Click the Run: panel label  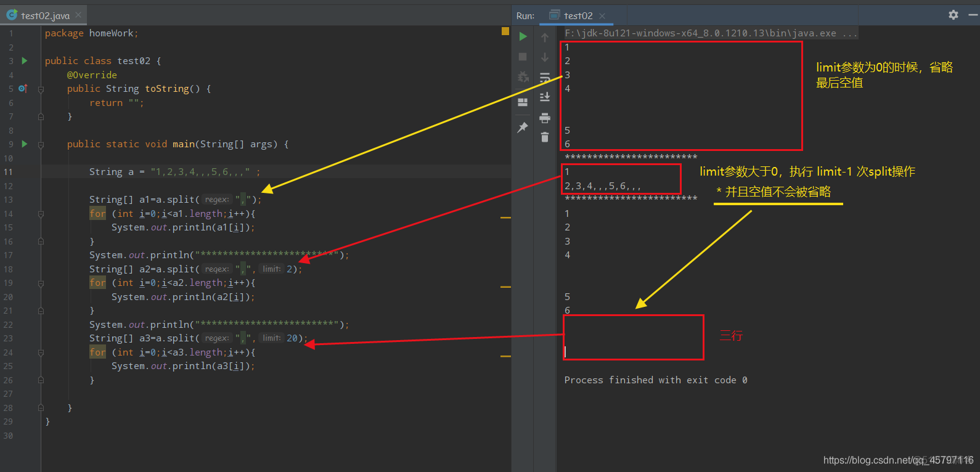coord(525,15)
